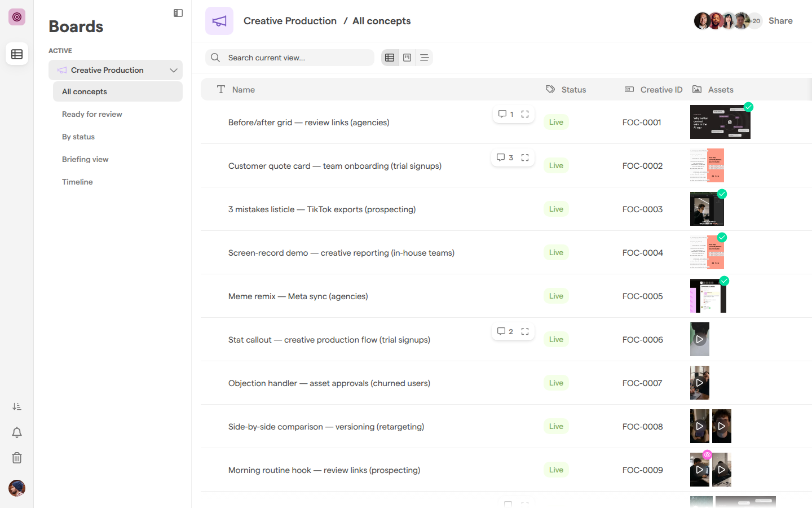812x508 pixels.
Task: Click the "Objection handler — asset approvals (churned users)" name
Action: coord(329,383)
